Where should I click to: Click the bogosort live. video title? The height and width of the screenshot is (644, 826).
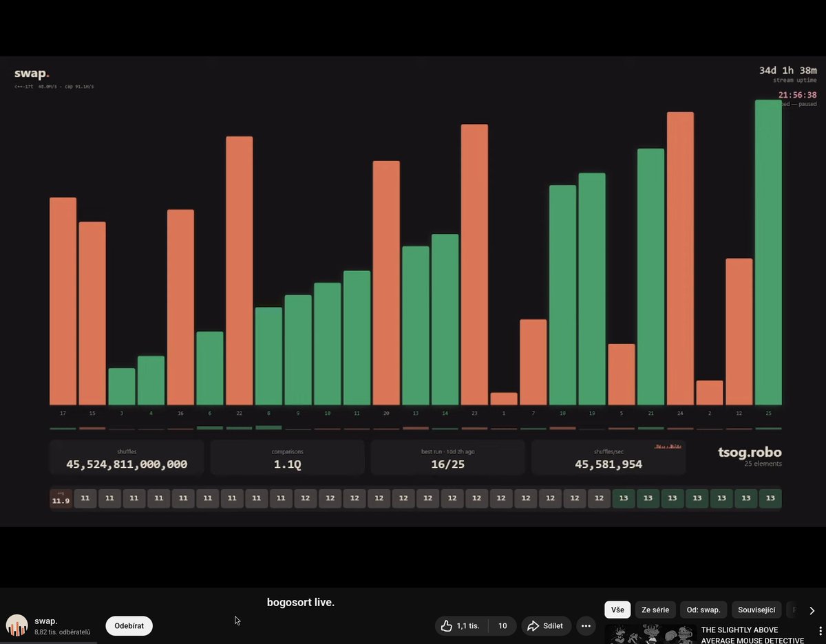[301, 603]
